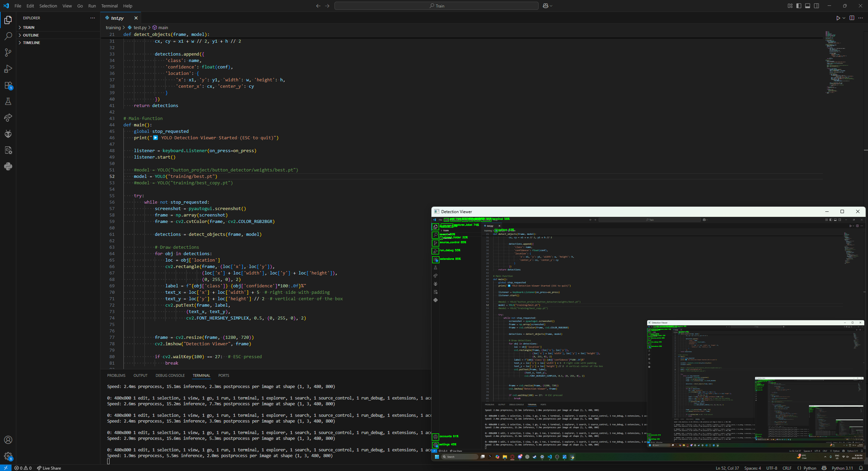Click Live Share button in status bar
The height and width of the screenshot is (471, 868).
(x=49, y=468)
